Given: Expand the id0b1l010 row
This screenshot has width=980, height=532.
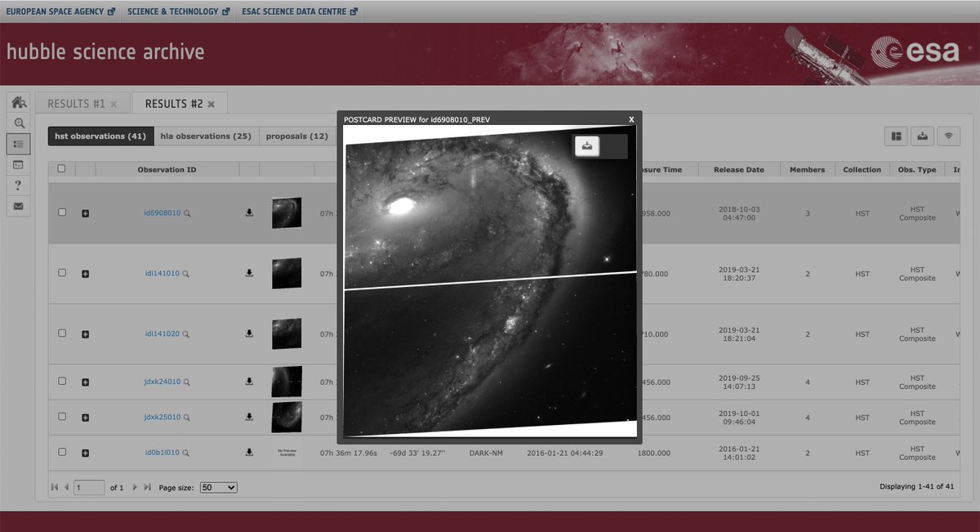Looking at the screenshot, I should (x=86, y=453).
